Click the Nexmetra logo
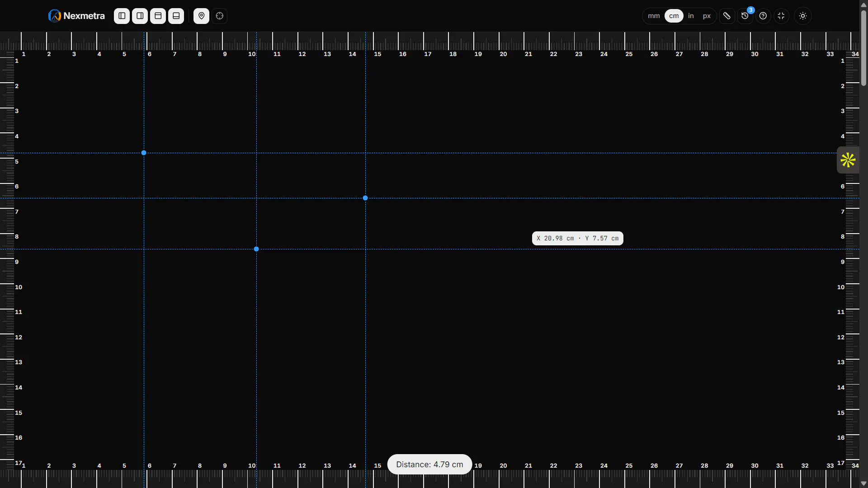Screen dimensions: 868x488 [x=76, y=16]
